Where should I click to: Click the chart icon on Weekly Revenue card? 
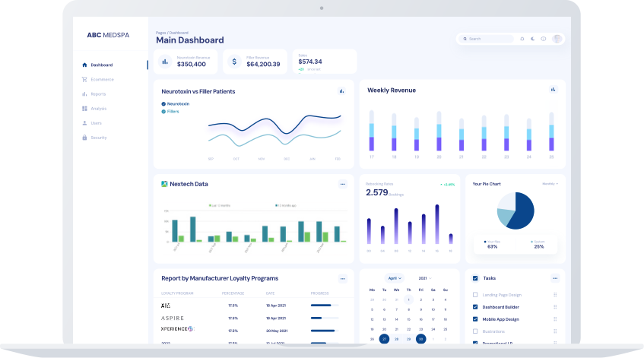(554, 90)
